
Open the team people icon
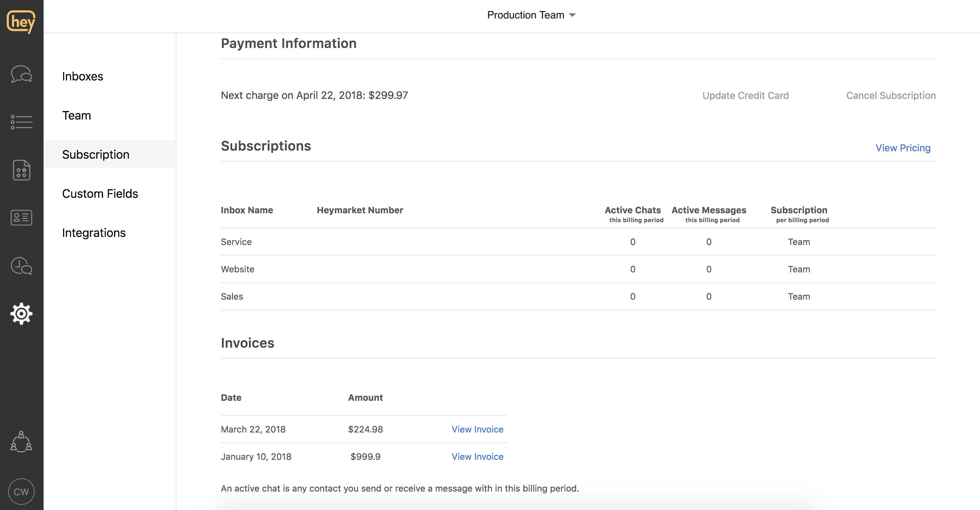point(21,441)
